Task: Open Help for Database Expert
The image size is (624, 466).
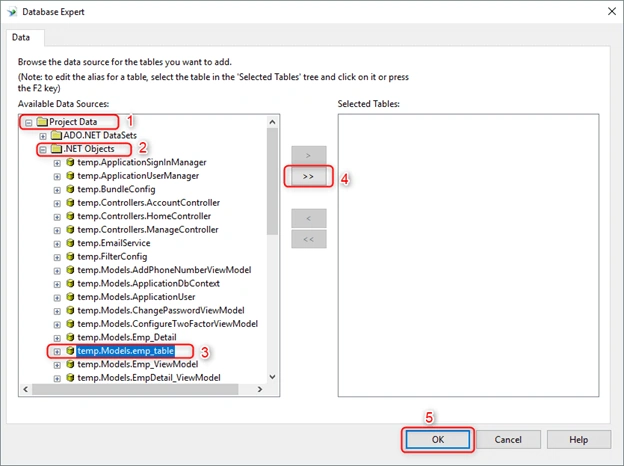Action: point(579,439)
